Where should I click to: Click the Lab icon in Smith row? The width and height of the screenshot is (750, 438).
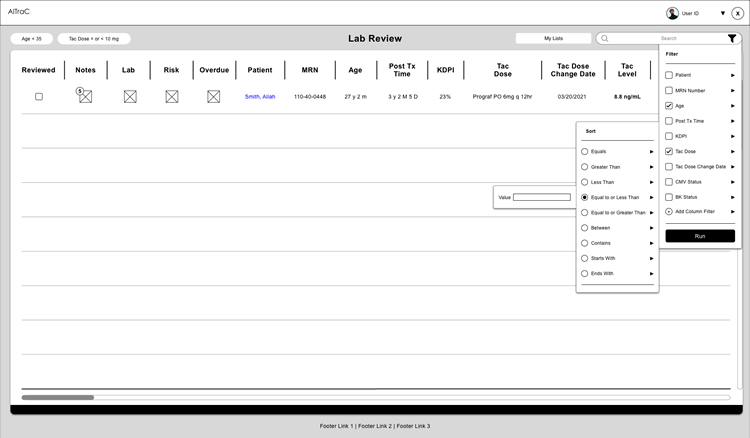(x=130, y=97)
